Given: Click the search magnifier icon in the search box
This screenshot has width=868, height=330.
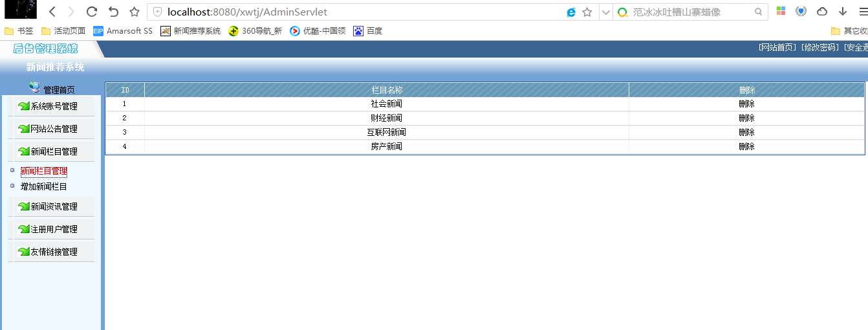Looking at the screenshot, I should [x=759, y=12].
